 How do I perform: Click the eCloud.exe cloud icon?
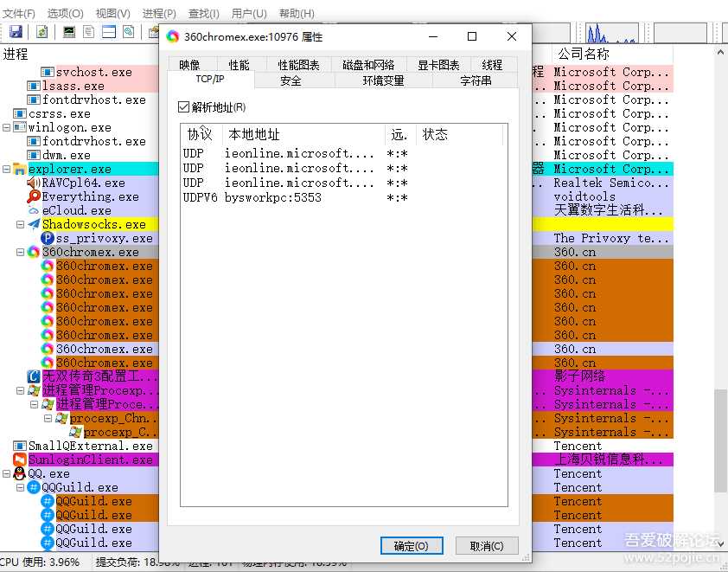[x=33, y=210]
